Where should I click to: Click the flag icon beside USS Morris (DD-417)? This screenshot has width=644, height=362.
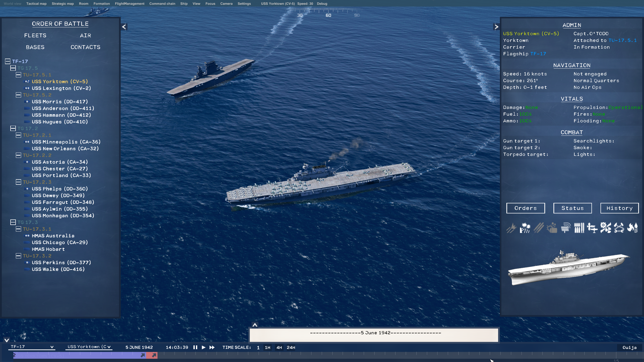(27, 102)
